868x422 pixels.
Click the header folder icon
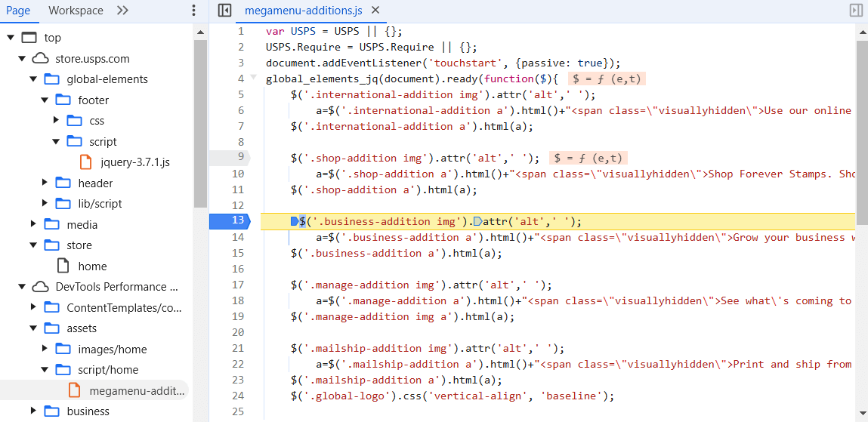coord(63,183)
